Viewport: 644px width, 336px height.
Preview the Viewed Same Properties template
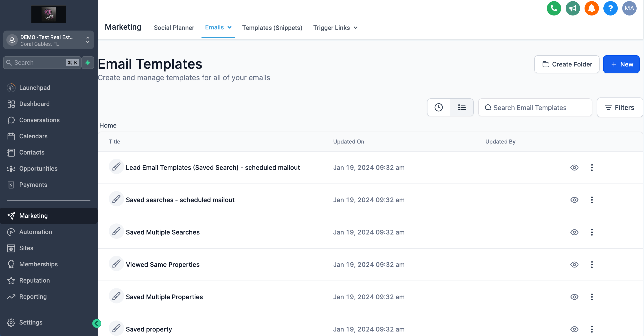[x=574, y=264]
